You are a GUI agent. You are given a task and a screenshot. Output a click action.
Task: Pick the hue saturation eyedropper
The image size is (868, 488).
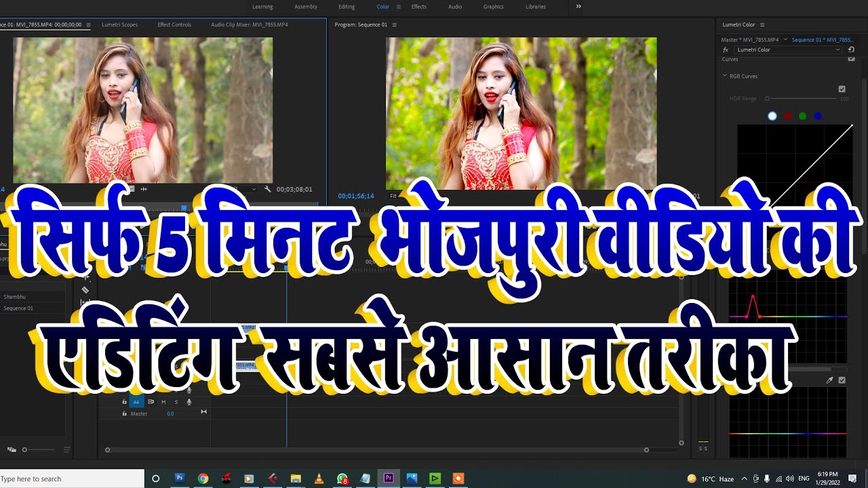pyautogui.click(x=829, y=380)
